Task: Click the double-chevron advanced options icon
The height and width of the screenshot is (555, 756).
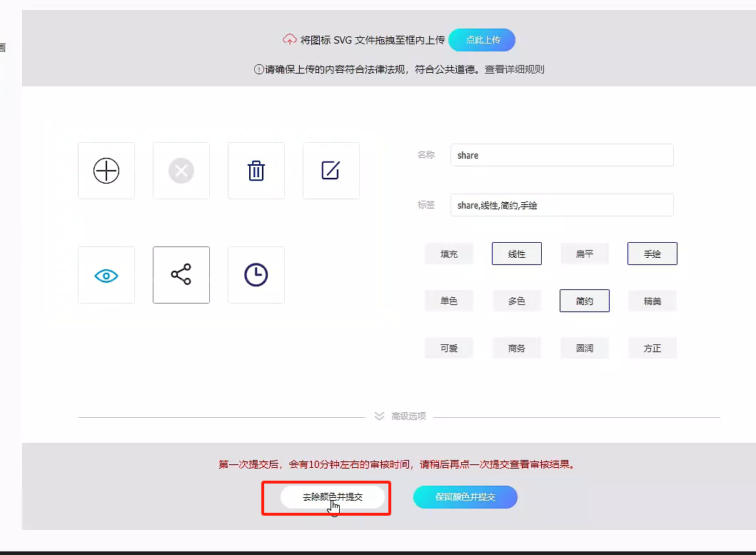Action: pyautogui.click(x=380, y=416)
